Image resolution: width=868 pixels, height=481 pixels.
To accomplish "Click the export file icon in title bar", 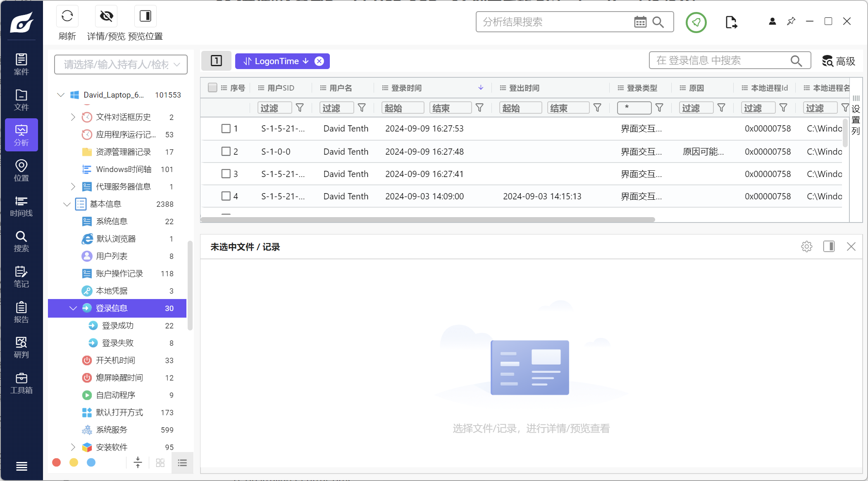I will click(x=731, y=22).
